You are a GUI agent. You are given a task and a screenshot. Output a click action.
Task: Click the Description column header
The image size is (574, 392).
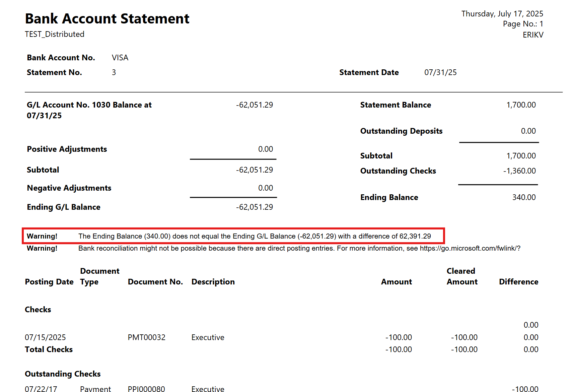[213, 282]
